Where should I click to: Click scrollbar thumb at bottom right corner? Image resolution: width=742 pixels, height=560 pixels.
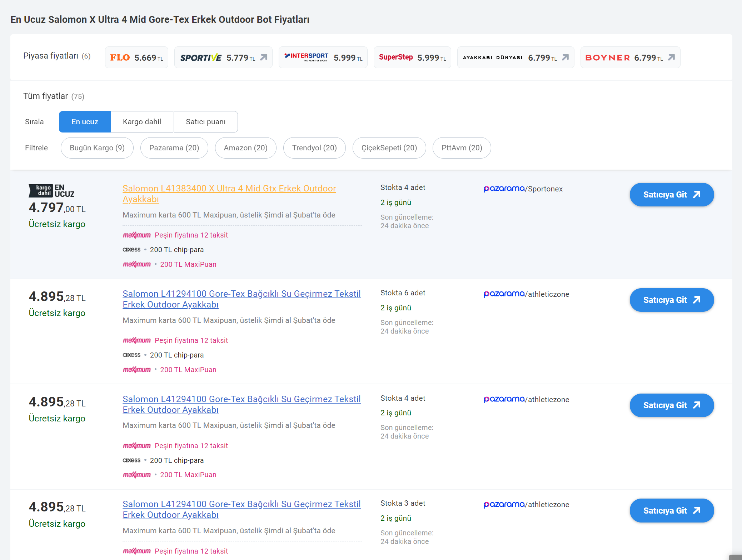735,557
